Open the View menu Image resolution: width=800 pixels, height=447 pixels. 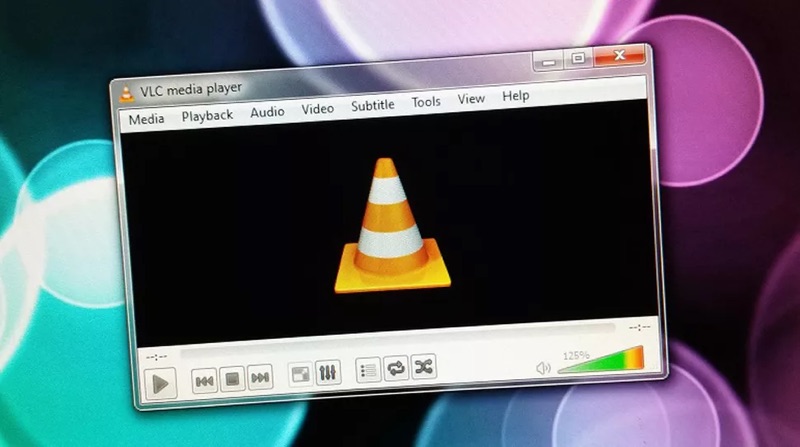471,98
